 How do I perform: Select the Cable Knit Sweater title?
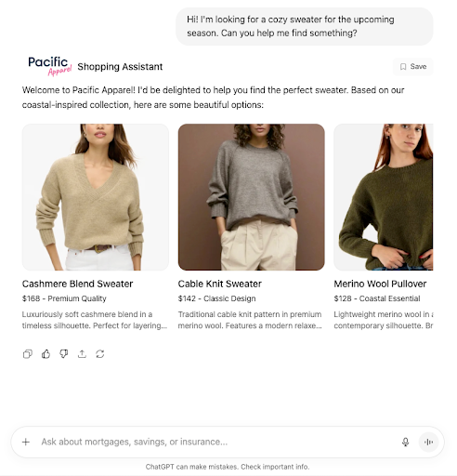pos(220,284)
